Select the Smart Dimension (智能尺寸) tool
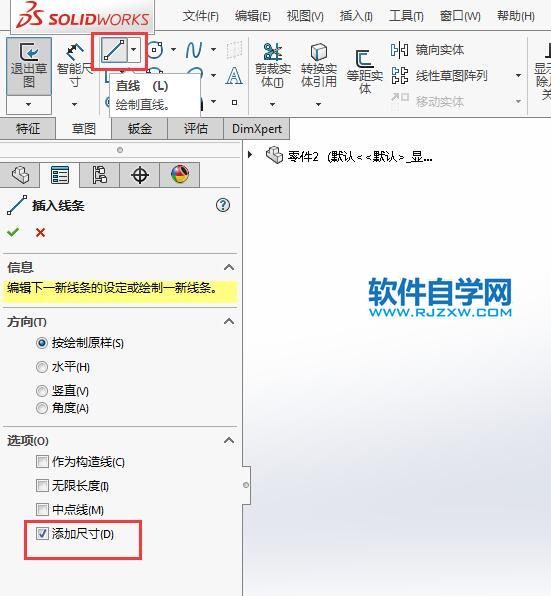The image size is (551, 596). pos(74,66)
